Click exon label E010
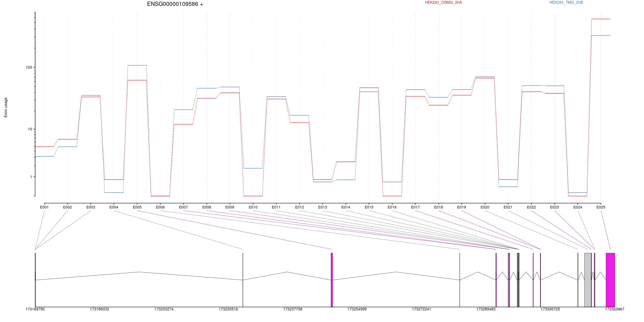 point(253,207)
